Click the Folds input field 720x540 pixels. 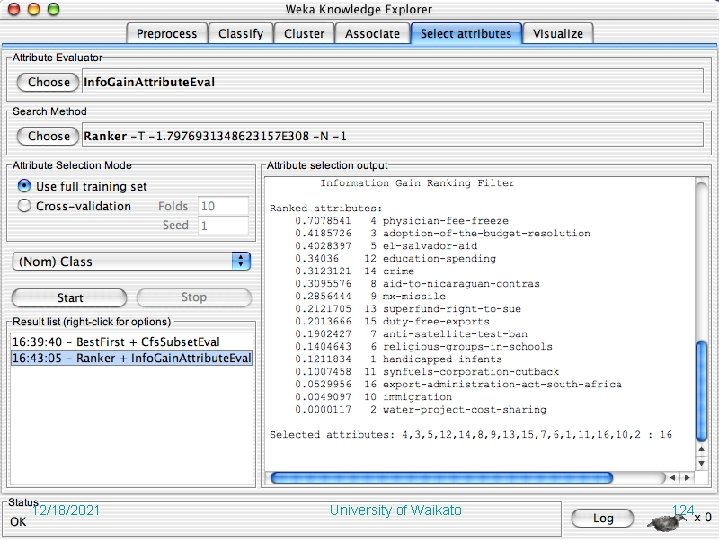pyautogui.click(x=223, y=206)
